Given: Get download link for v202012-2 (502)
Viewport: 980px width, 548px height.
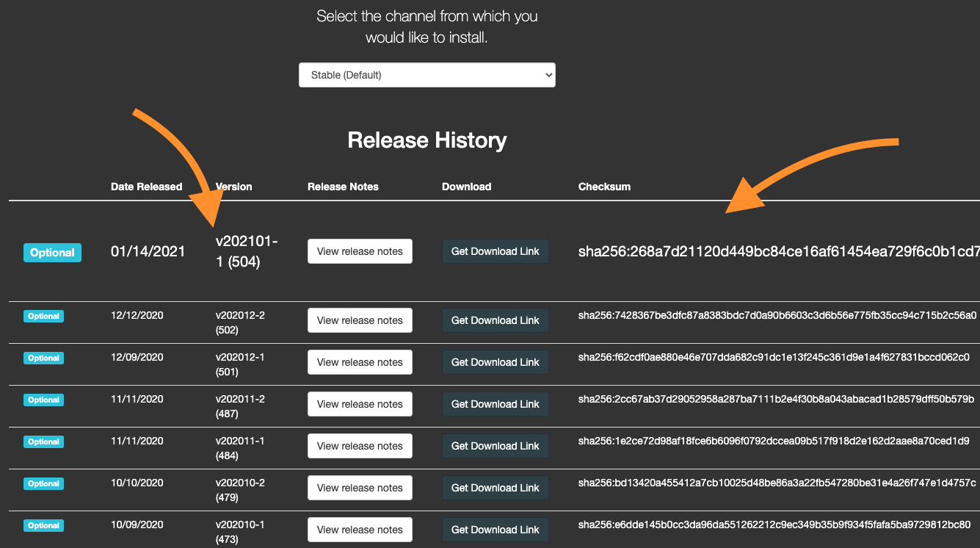Looking at the screenshot, I should point(495,320).
